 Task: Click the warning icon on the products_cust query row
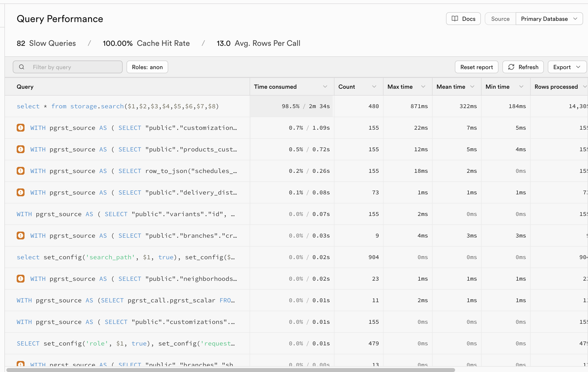(21, 149)
